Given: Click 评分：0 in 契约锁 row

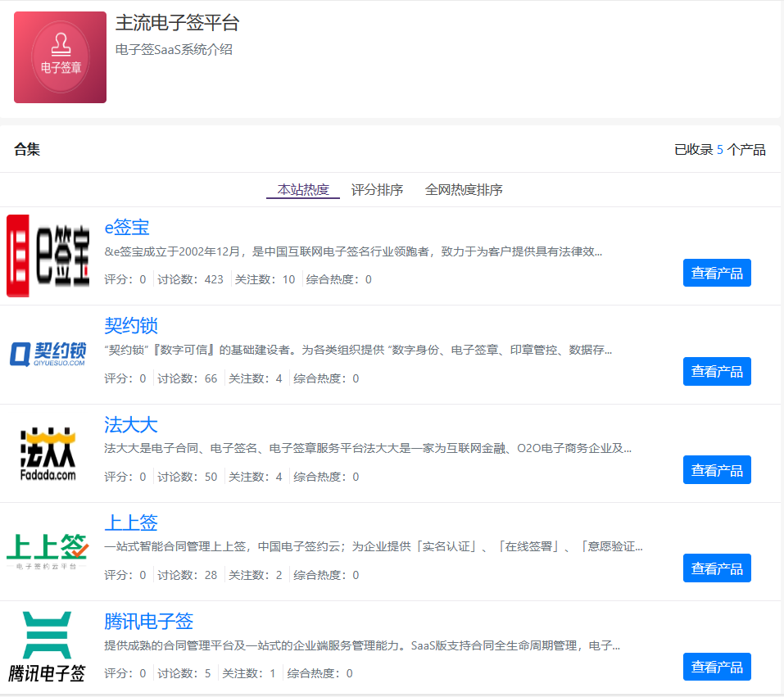Looking at the screenshot, I should click(125, 378).
